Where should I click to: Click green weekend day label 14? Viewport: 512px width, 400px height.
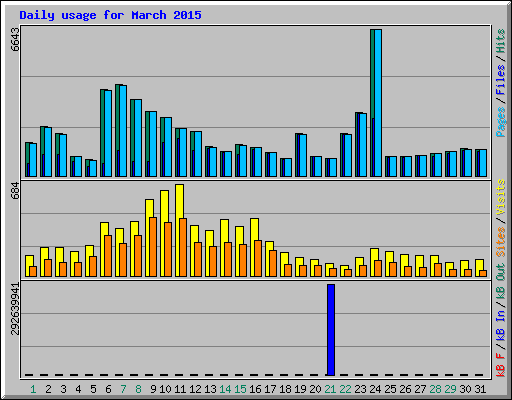225,389
